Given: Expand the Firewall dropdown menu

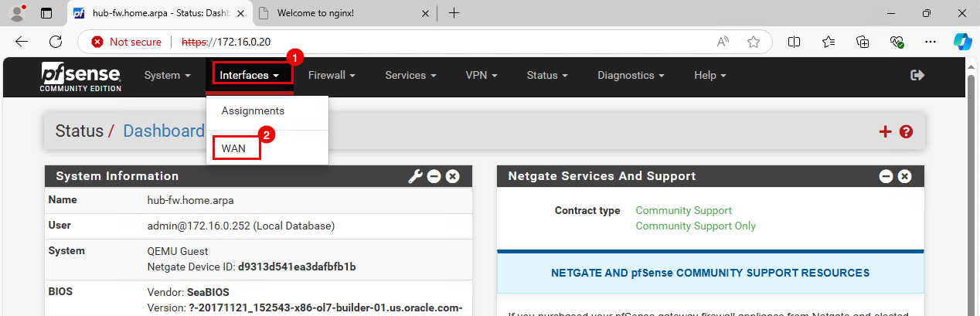Looking at the screenshot, I should (x=332, y=75).
